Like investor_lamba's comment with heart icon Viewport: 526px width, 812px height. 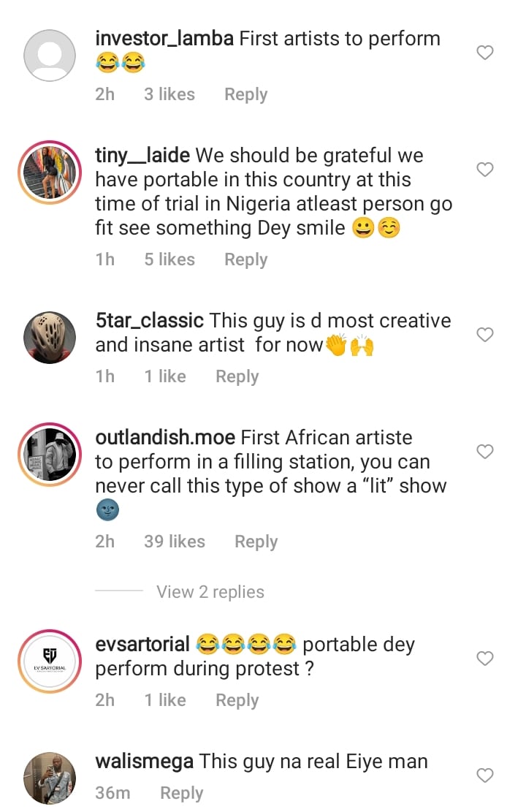click(x=485, y=53)
